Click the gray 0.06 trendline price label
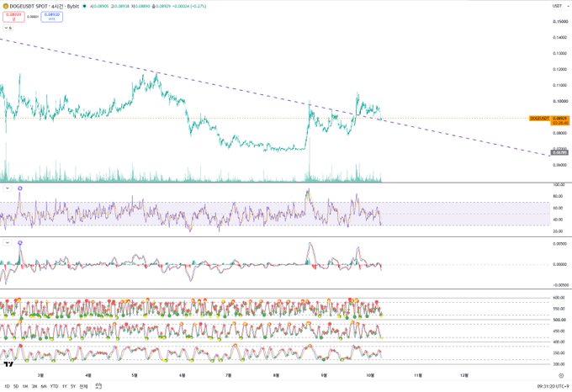 click(559, 152)
